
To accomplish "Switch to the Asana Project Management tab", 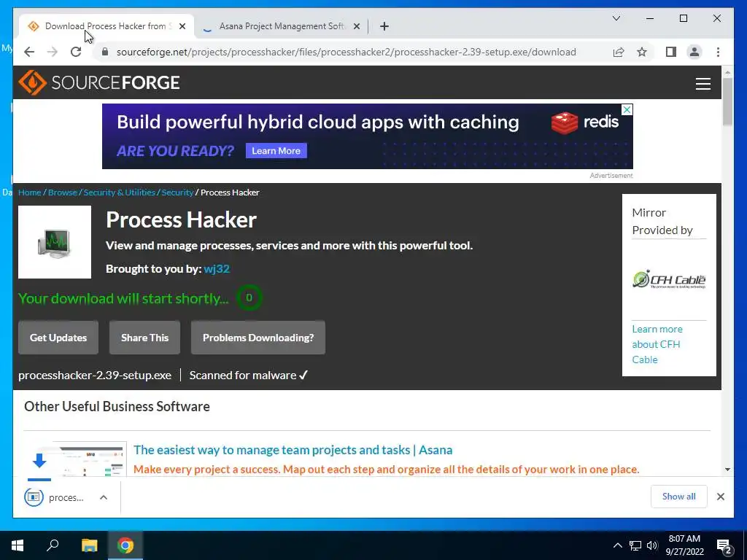I will pos(281,26).
